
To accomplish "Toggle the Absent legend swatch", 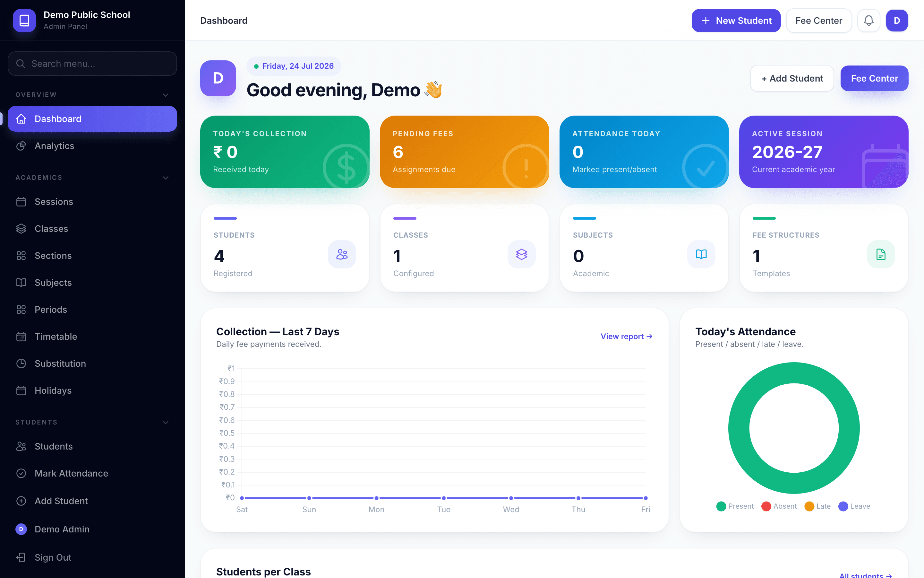I will pyautogui.click(x=766, y=506).
